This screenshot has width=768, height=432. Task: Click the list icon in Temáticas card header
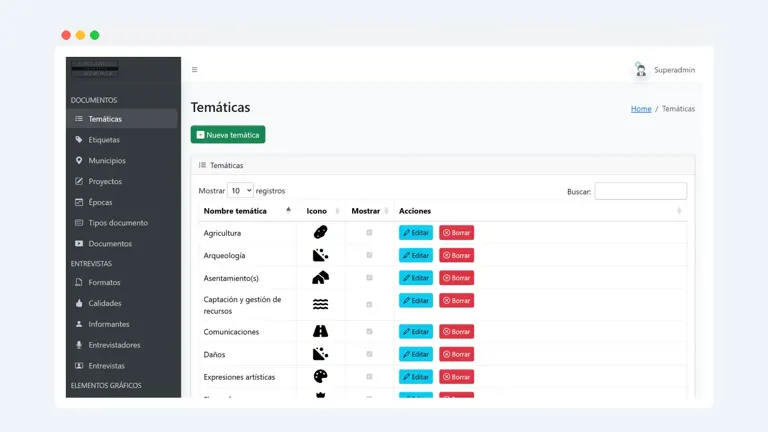pyautogui.click(x=202, y=165)
